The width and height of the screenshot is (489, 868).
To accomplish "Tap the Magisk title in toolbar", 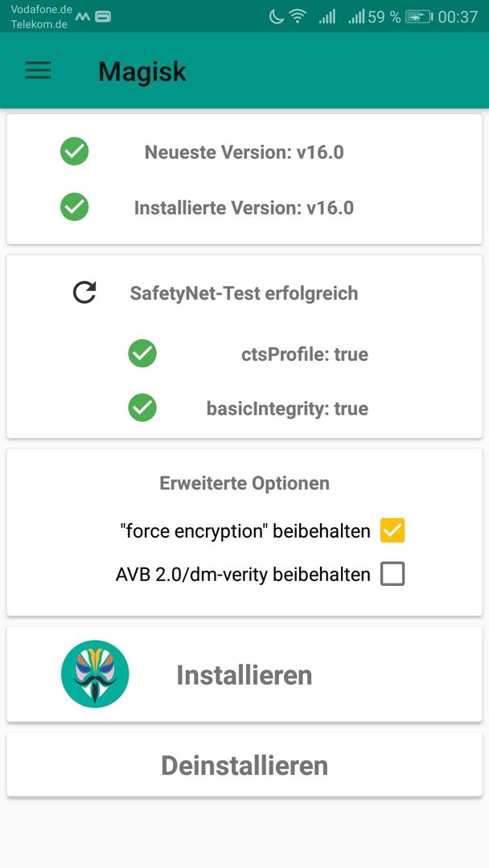I will pos(142,72).
